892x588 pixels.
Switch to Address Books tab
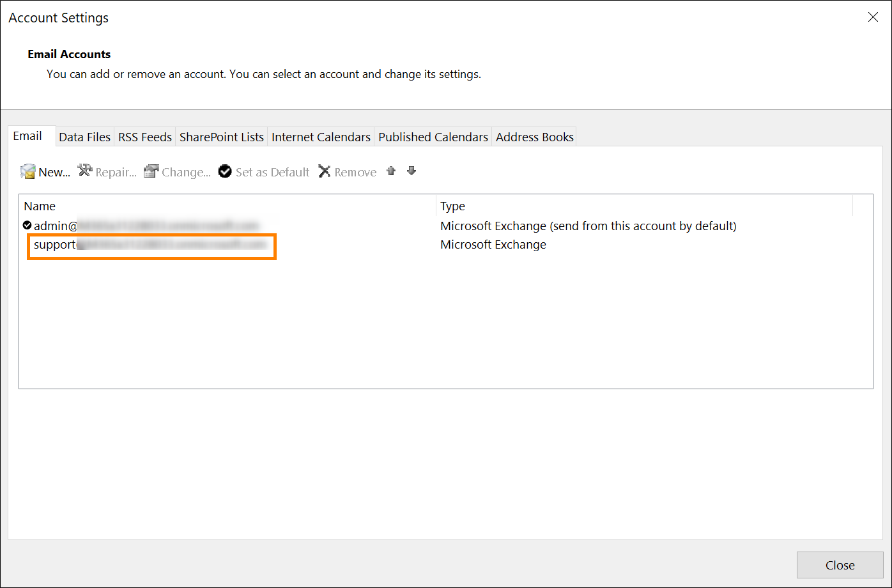pyautogui.click(x=535, y=137)
